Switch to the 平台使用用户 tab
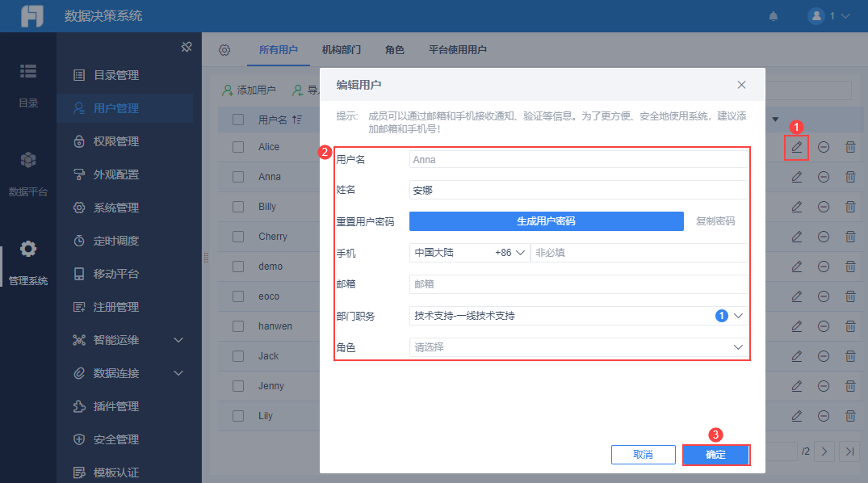The width and height of the screenshot is (868, 483). (458, 50)
